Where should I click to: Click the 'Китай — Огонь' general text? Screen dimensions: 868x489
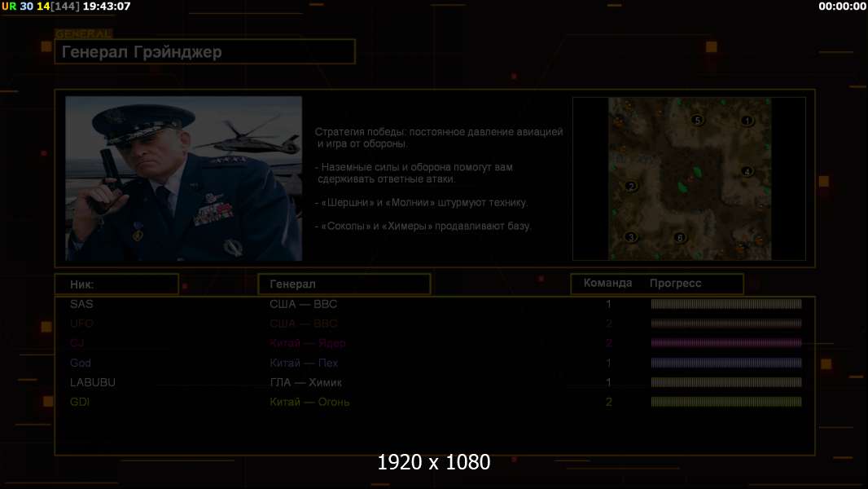click(309, 402)
